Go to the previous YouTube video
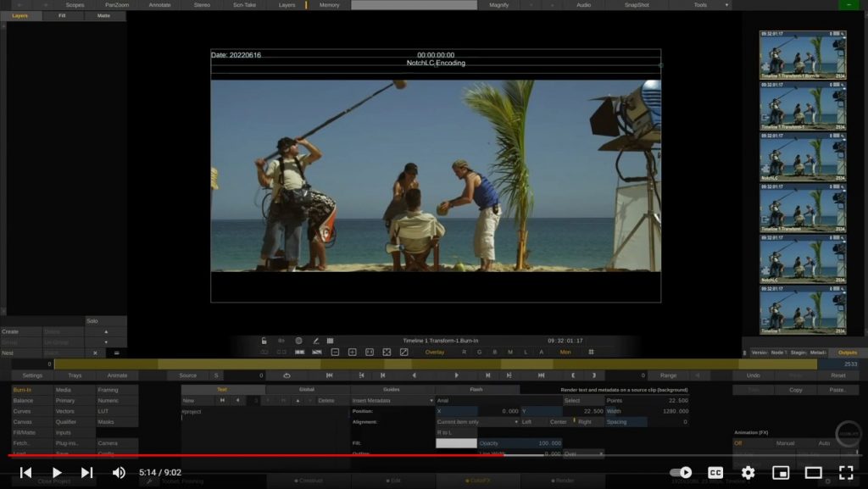 pyautogui.click(x=25, y=472)
